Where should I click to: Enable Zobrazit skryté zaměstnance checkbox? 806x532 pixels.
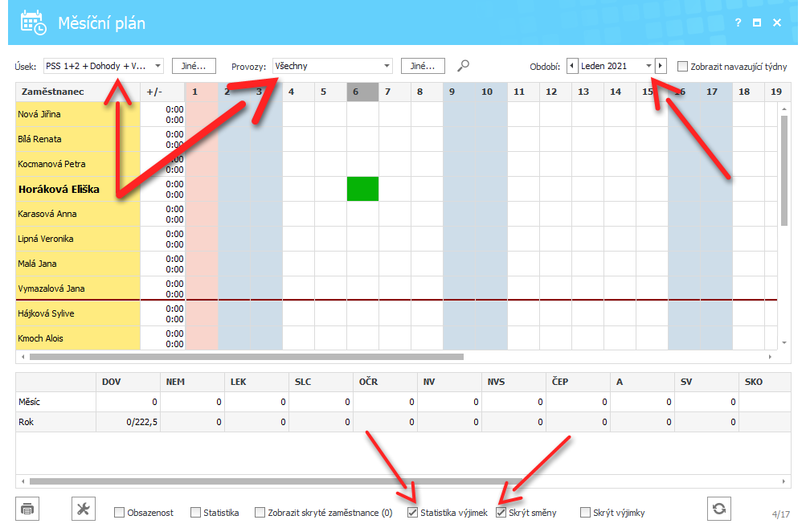[260, 513]
